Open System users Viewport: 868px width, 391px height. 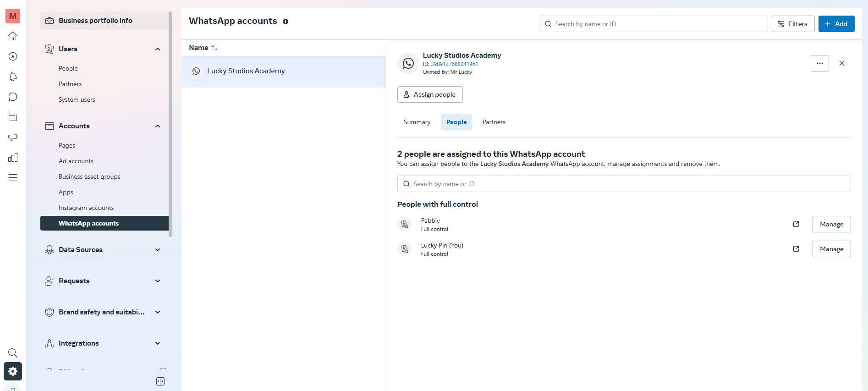click(77, 99)
